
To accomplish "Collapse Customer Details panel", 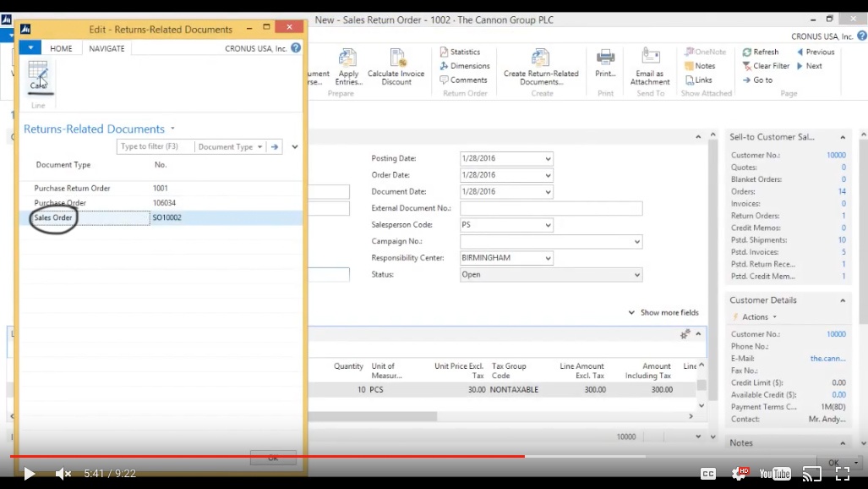I will (843, 300).
